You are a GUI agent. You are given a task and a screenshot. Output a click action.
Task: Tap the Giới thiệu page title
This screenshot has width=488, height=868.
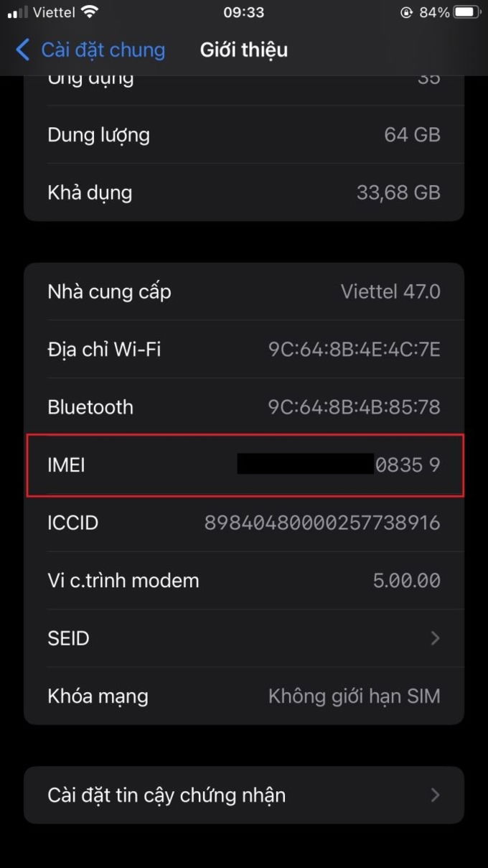click(244, 50)
